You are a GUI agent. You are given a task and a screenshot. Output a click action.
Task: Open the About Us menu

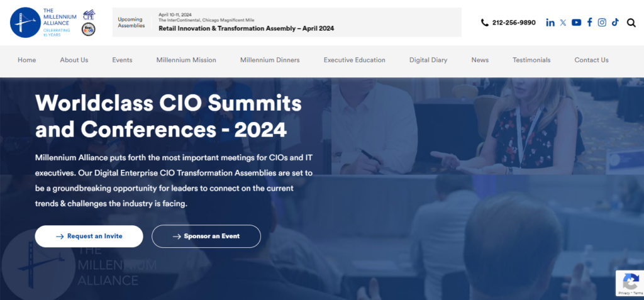[x=74, y=60]
